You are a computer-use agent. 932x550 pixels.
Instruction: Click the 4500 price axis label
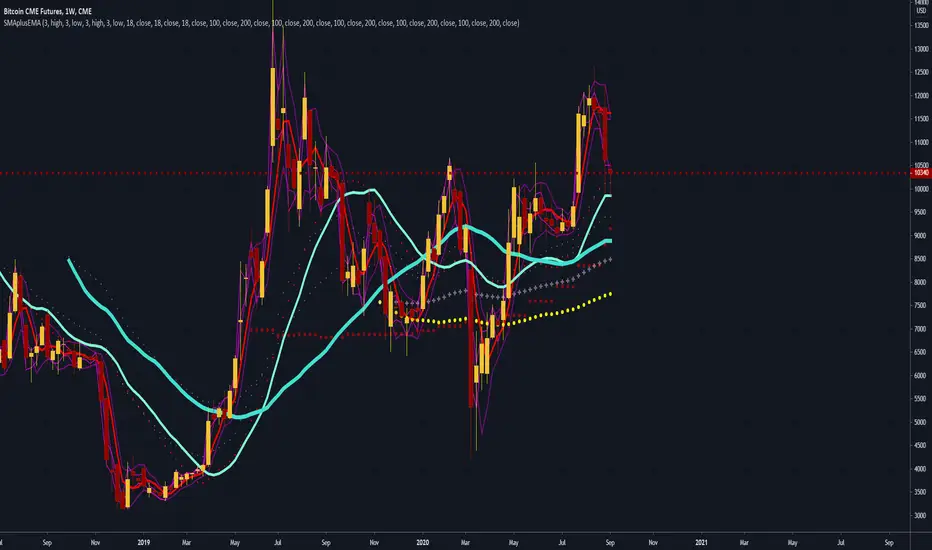point(921,445)
